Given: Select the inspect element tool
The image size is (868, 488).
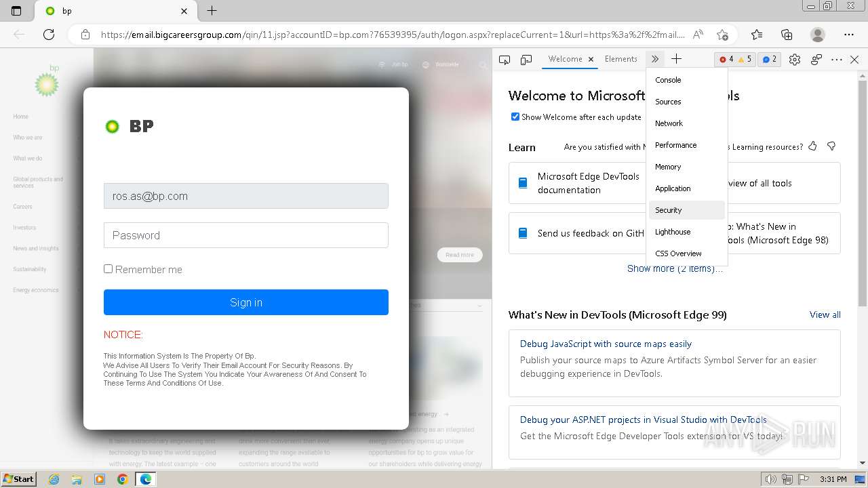Looking at the screenshot, I should tap(505, 60).
